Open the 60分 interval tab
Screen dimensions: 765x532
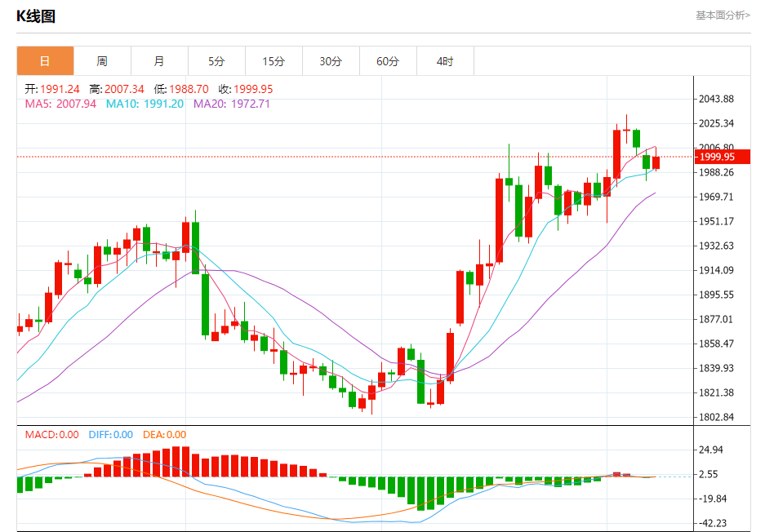pos(388,61)
